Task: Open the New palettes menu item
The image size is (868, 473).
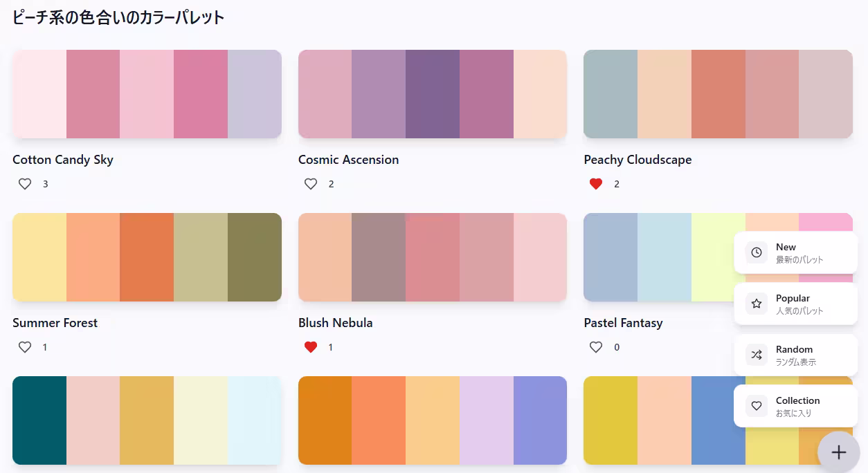Action: point(796,252)
